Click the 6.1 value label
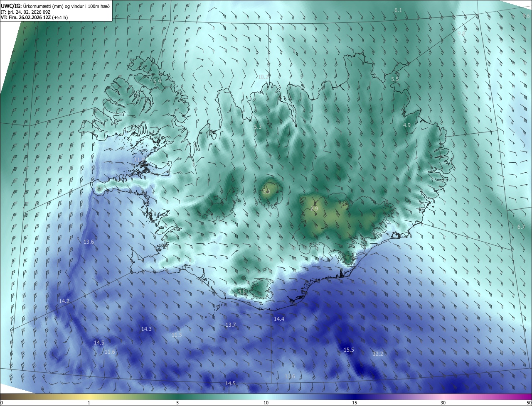The height and width of the screenshot is (406, 532). [x=398, y=10]
